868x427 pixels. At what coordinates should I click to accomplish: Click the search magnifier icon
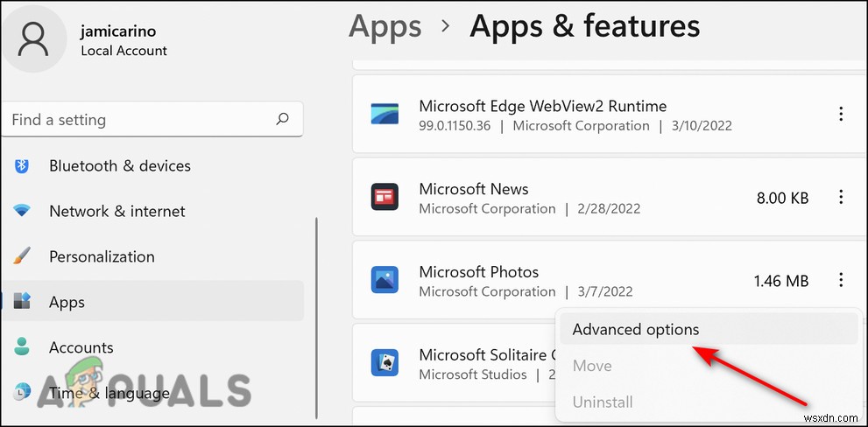tap(282, 119)
